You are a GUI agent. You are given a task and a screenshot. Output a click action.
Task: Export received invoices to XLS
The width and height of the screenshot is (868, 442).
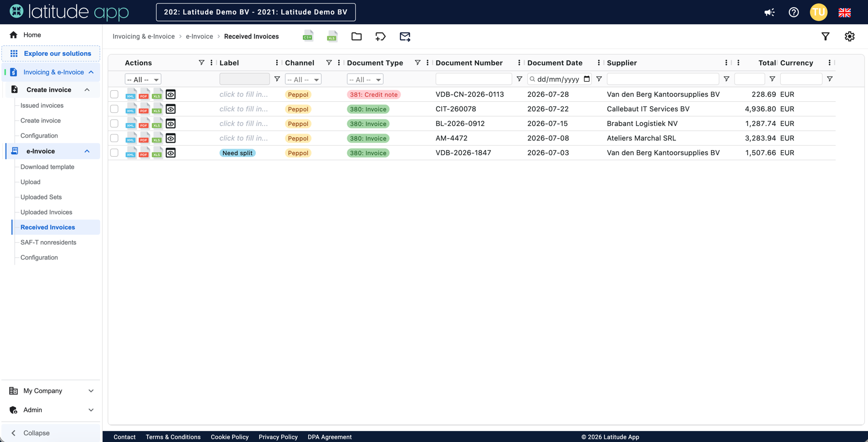(x=332, y=36)
